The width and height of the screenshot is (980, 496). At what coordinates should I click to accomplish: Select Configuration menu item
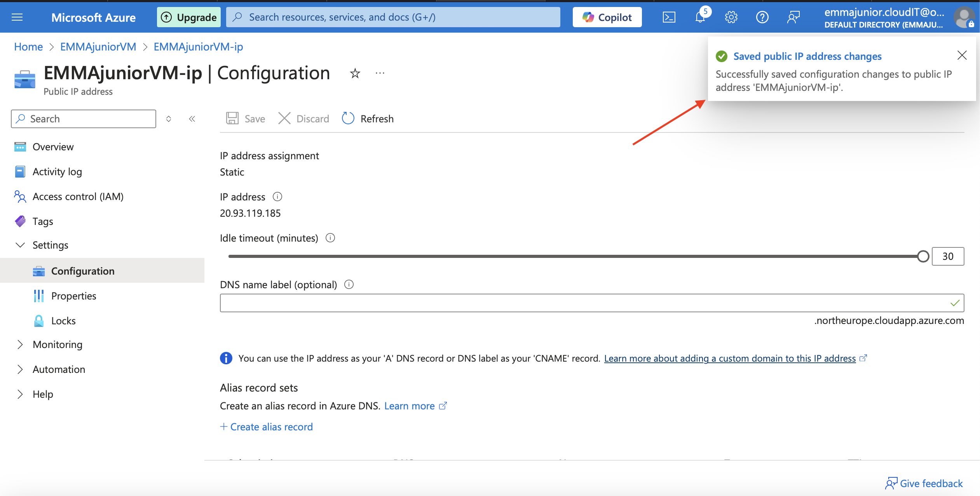click(102, 271)
